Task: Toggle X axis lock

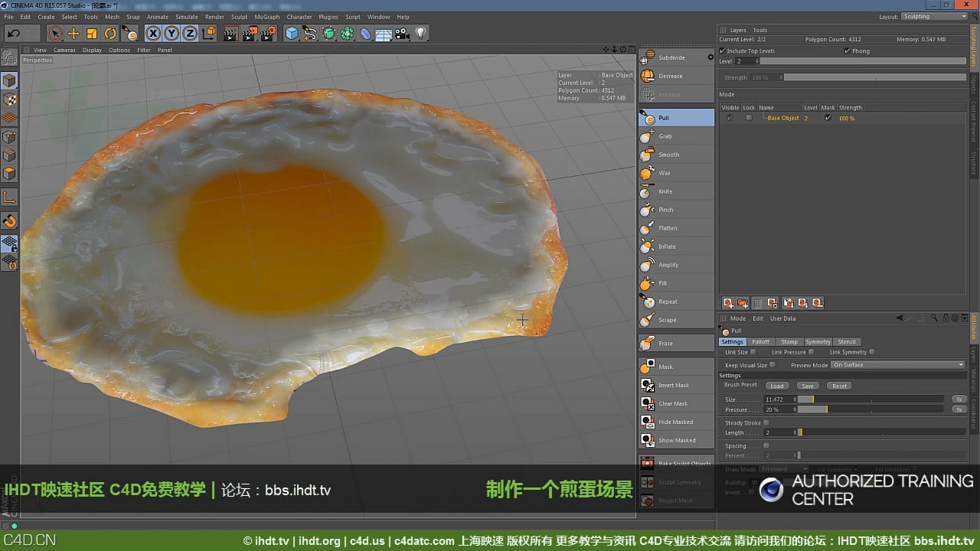Action: point(153,34)
